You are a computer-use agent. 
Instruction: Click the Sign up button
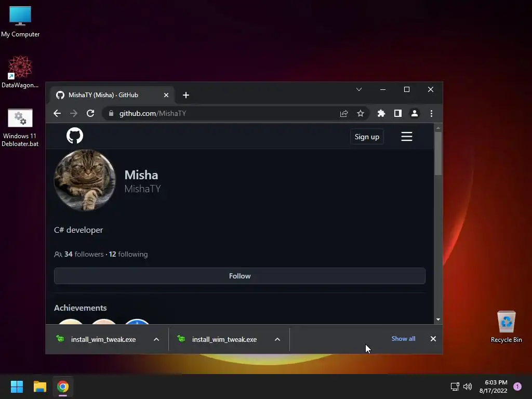click(x=367, y=137)
